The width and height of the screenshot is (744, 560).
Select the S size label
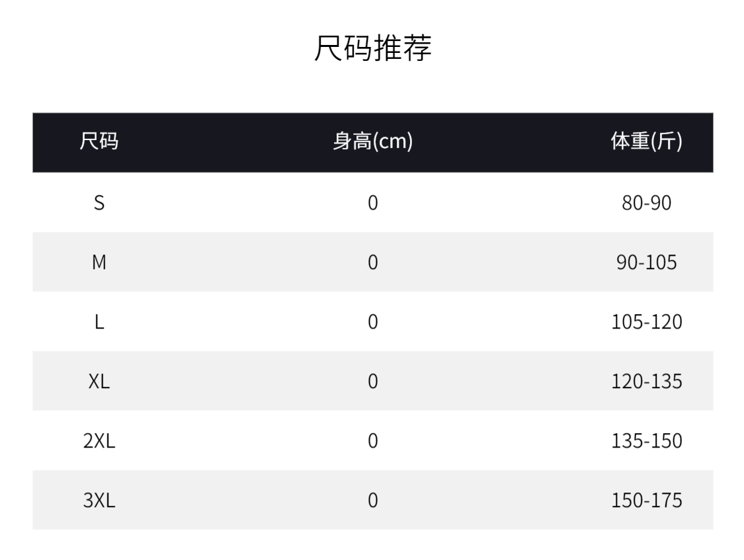click(99, 202)
